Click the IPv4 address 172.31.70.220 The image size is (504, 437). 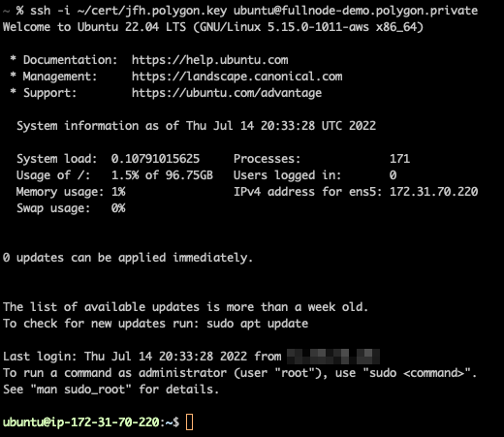coord(433,192)
